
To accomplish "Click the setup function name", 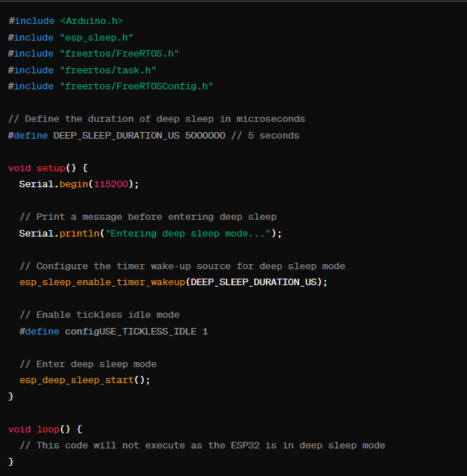I will [x=51, y=168].
